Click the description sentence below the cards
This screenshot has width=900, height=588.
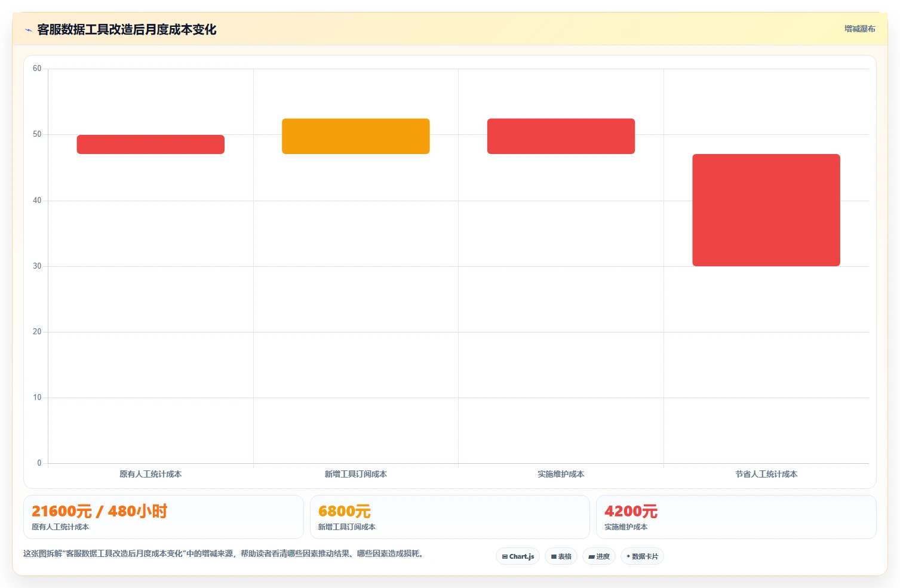tap(224, 553)
